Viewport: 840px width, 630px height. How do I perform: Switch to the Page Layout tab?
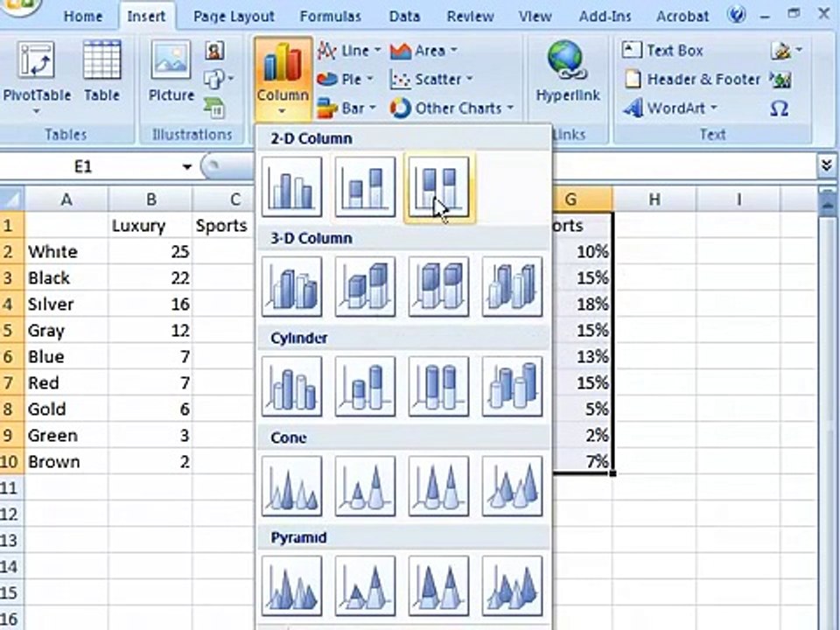tap(234, 16)
